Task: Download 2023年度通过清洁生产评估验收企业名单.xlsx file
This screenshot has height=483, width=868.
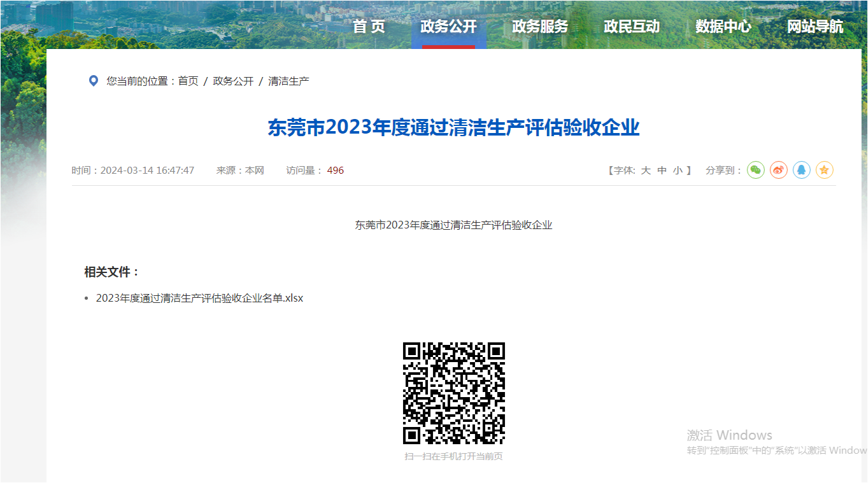Action: point(199,298)
